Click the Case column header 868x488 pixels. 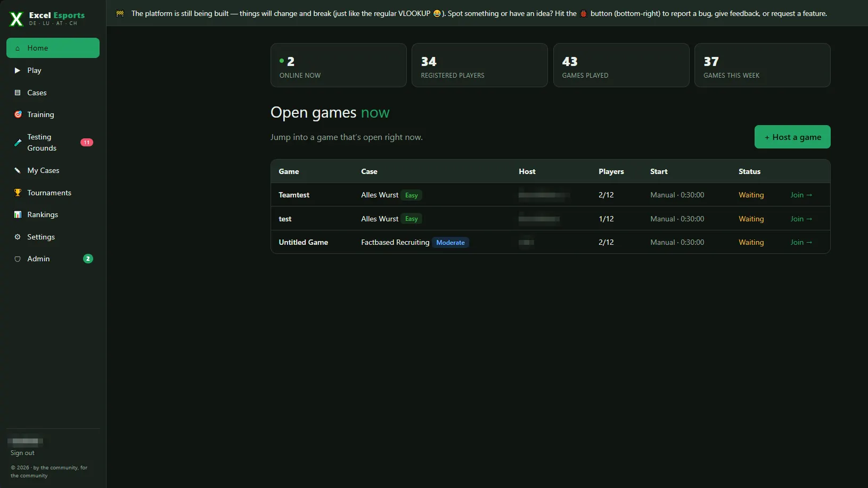pos(369,171)
